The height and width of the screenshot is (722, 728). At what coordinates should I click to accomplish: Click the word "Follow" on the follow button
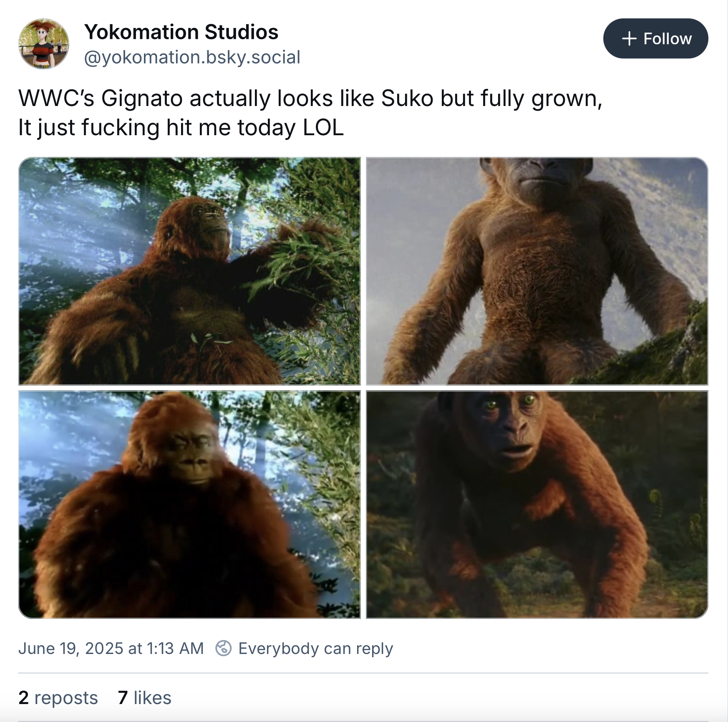click(x=667, y=39)
